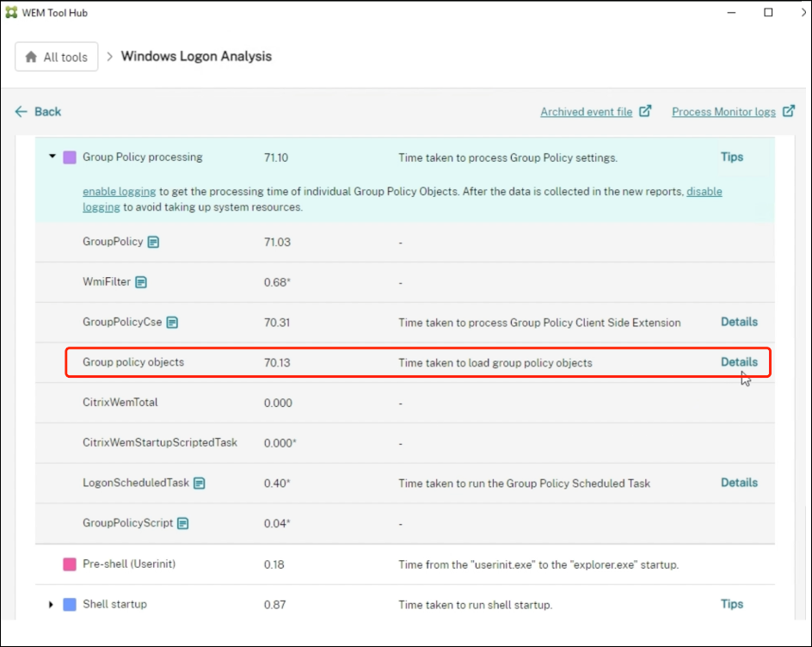View Details for Group policy objects

tap(739, 362)
